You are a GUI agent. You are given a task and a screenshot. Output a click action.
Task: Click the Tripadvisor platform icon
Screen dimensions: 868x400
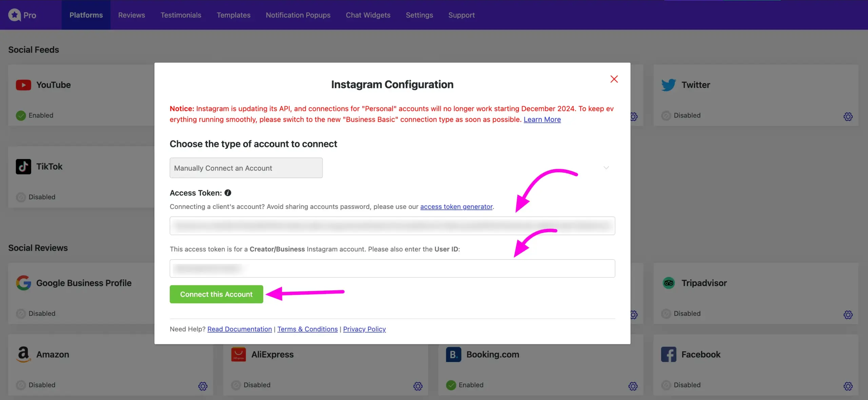coord(668,283)
